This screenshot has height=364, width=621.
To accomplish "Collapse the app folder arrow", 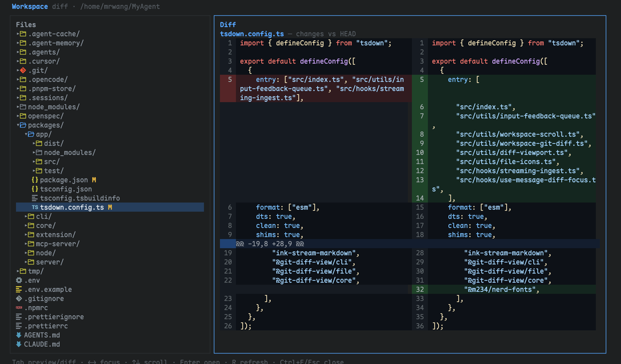I will click(x=26, y=134).
